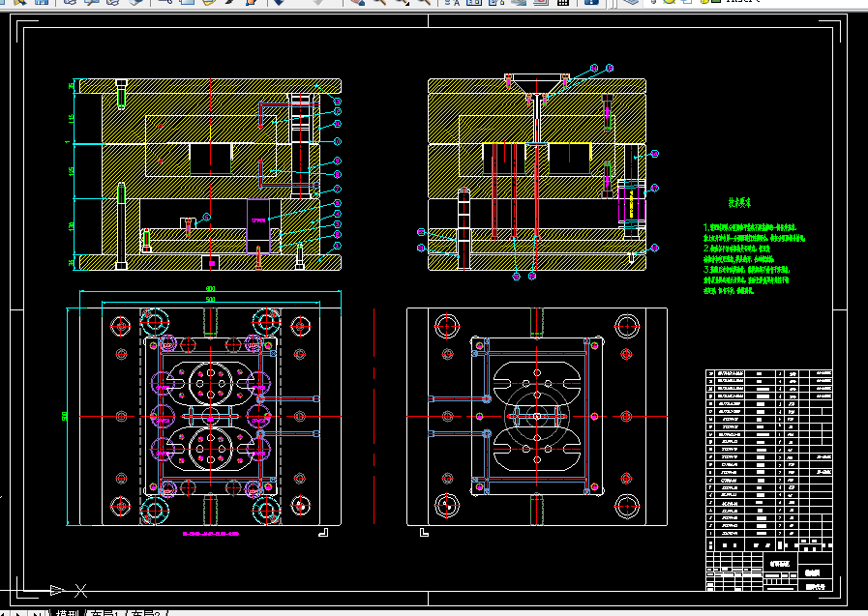Click technical note line starting with 1.
Viewport: 868px width, 616px height.
(x=751, y=227)
